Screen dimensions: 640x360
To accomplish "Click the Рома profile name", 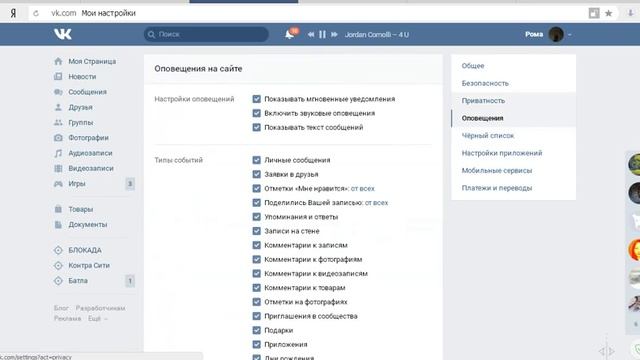I will click(534, 34).
